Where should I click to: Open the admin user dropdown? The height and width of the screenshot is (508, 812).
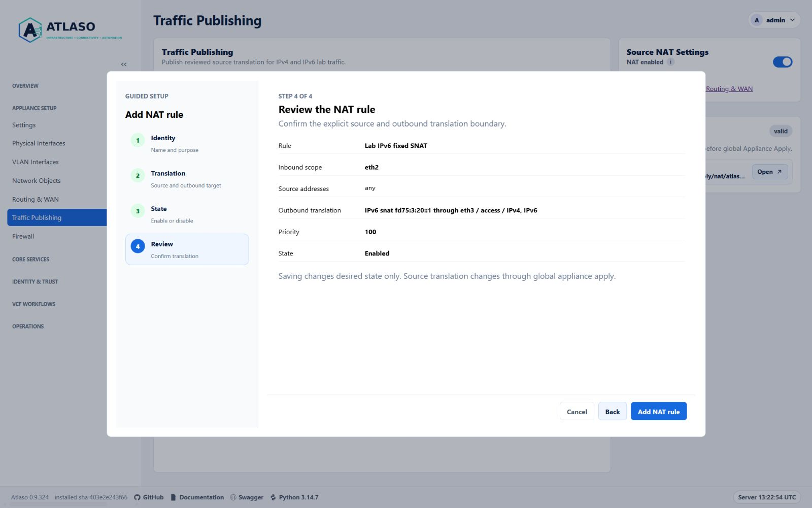click(x=775, y=20)
